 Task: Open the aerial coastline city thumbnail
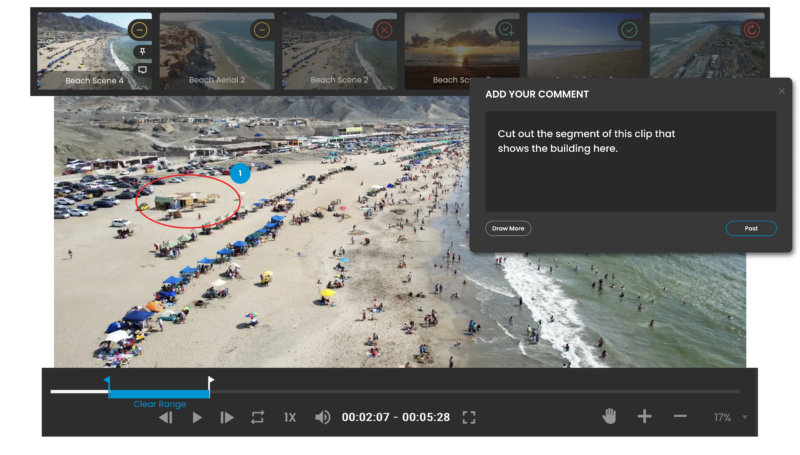[x=707, y=45]
